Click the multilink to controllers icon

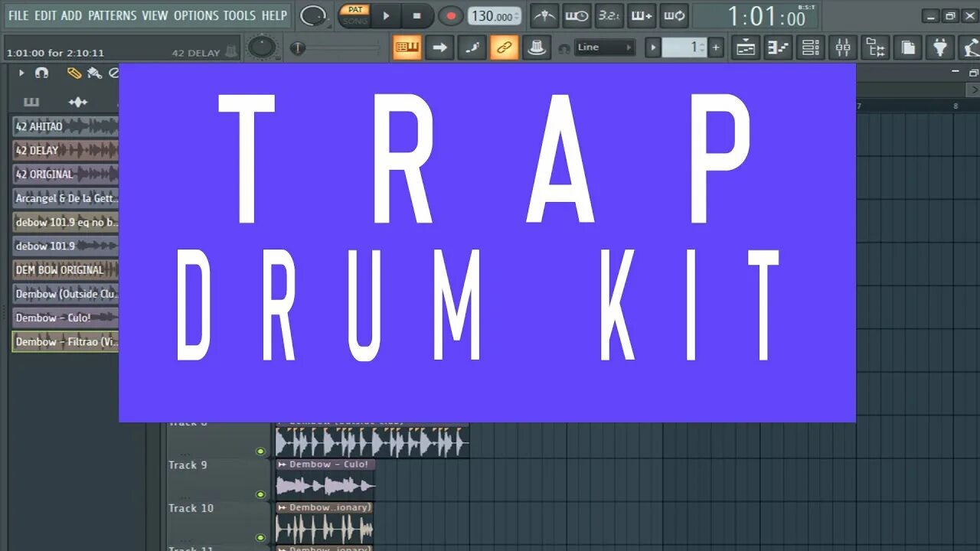(x=537, y=47)
